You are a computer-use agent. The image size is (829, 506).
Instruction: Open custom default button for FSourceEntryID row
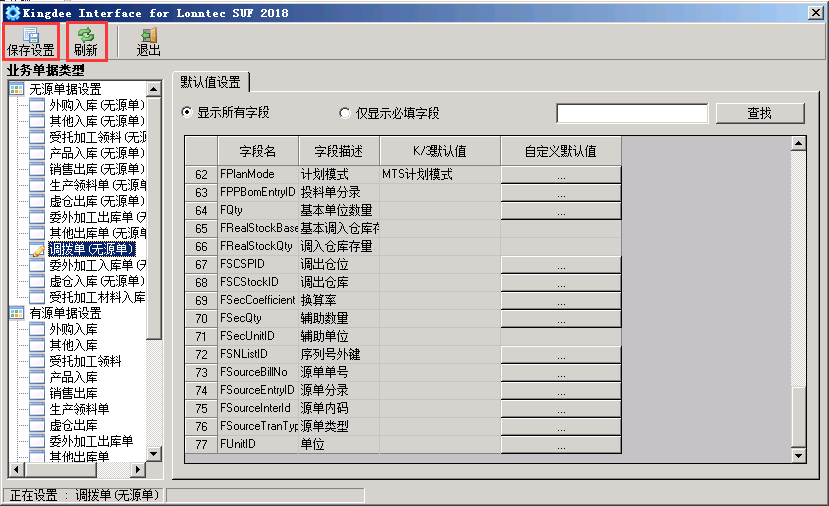561,390
